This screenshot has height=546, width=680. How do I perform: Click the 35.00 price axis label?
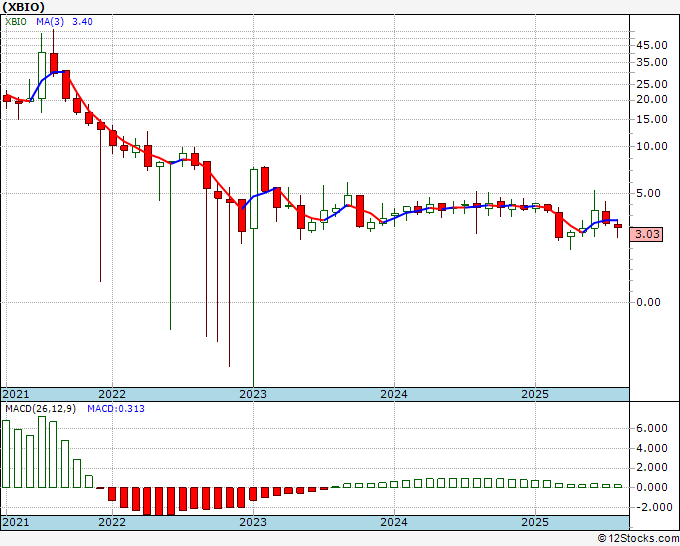(651, 62)
